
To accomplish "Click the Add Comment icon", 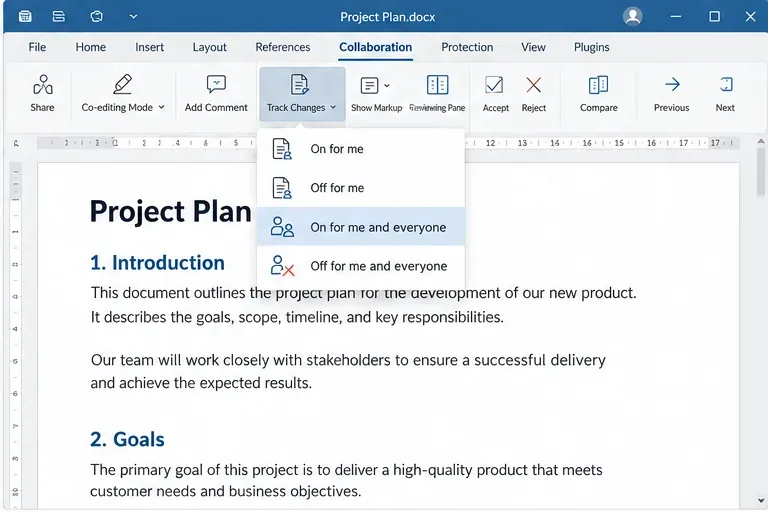I will (216, 84).
